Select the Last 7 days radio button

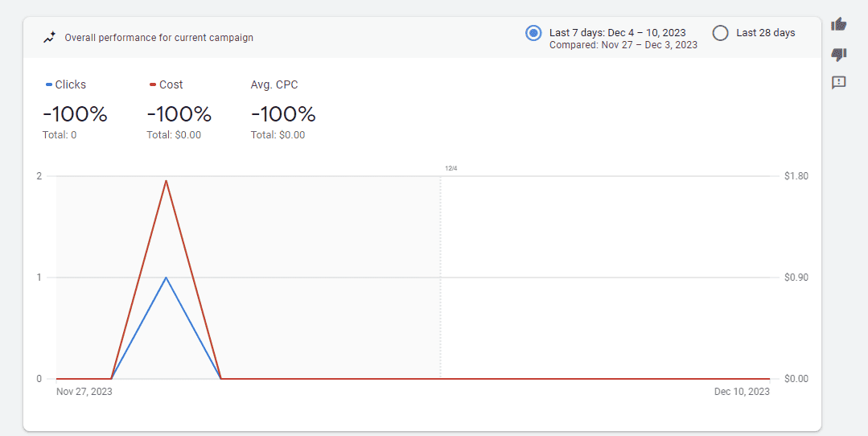click(533, 33)
